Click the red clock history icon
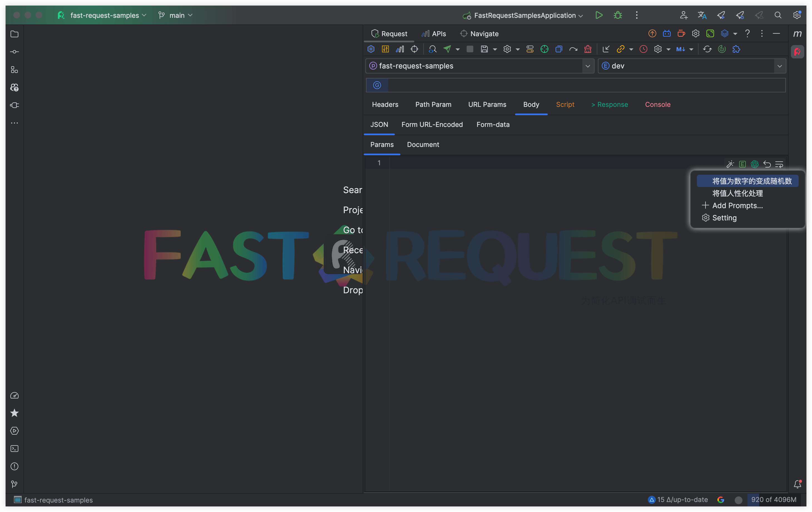 click(x=643, y=49)
